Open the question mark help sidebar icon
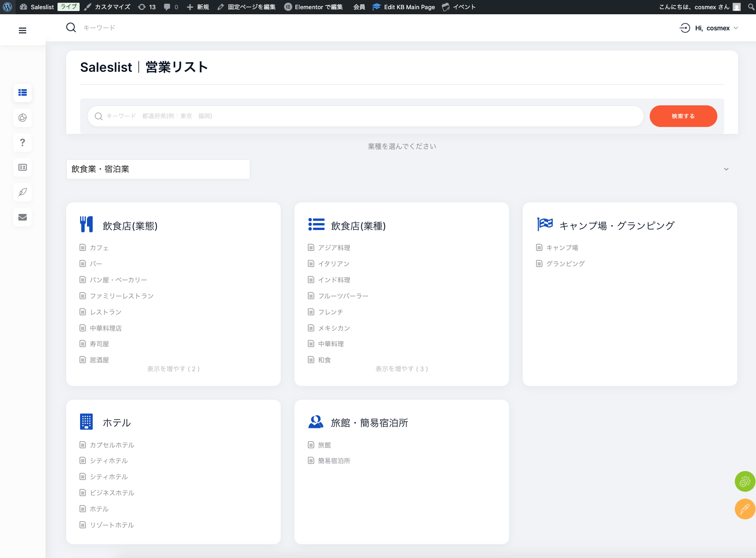 point(23,143)
